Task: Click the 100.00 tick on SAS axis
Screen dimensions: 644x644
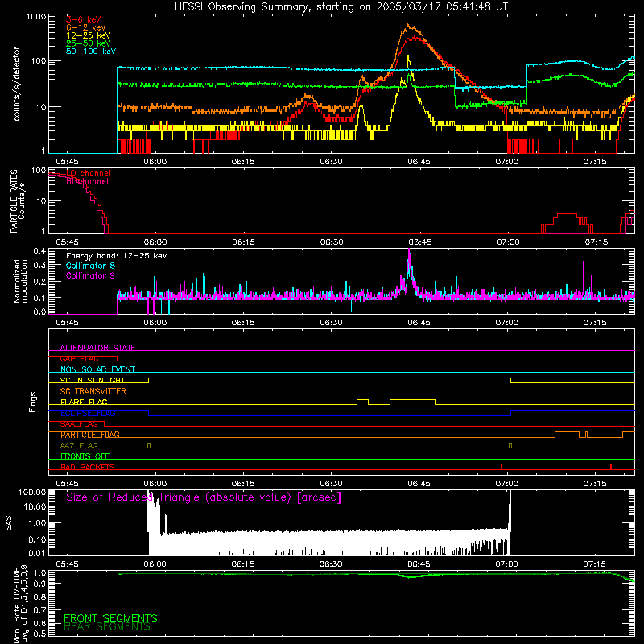Action: [x=32, y=493]
